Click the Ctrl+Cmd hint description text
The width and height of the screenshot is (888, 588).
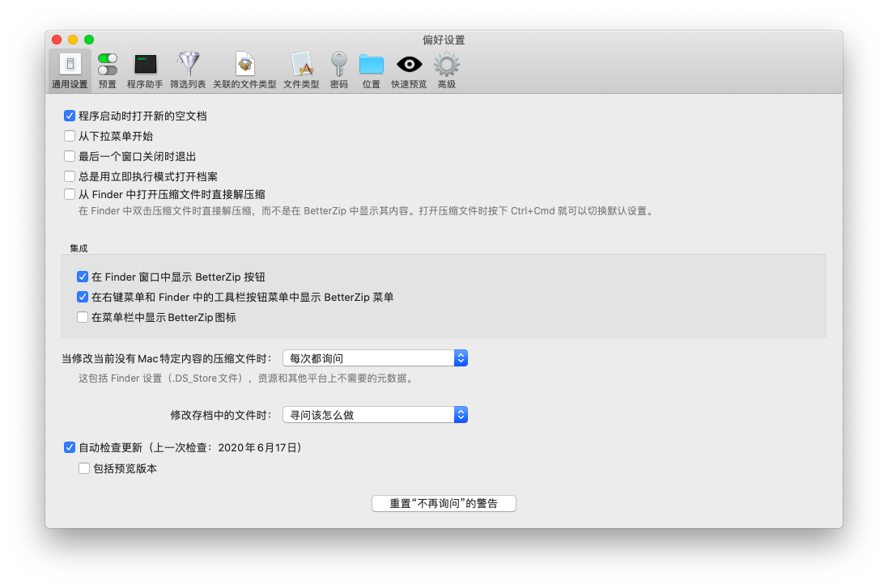click(x=367, y=211)
